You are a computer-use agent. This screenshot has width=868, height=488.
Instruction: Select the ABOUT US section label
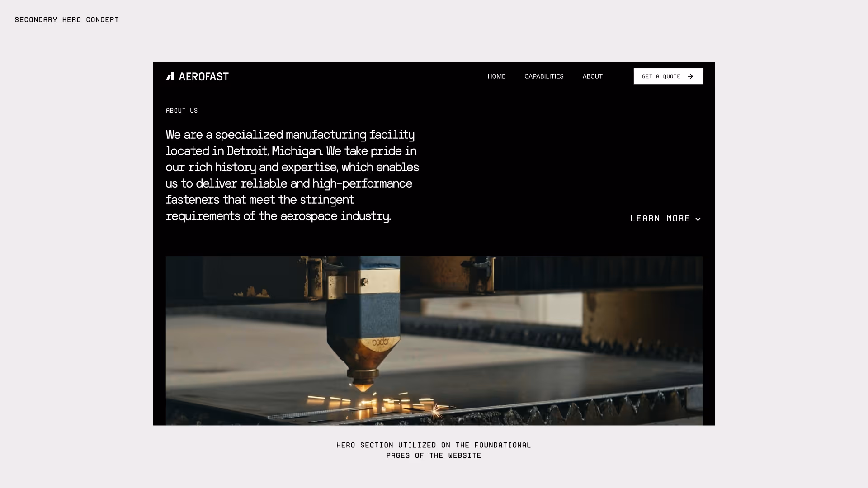pos(182,110)
